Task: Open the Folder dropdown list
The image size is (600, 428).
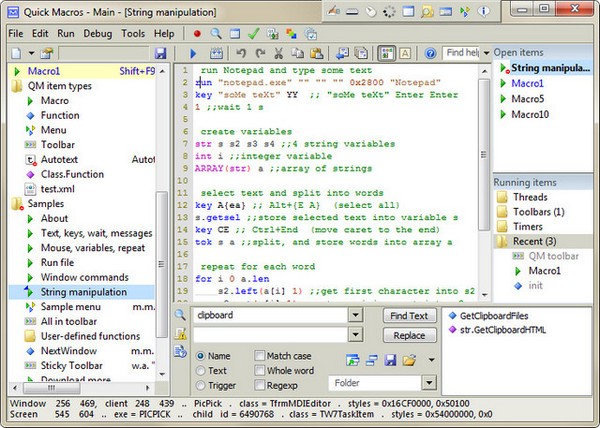Action: [x=432, y=383]
